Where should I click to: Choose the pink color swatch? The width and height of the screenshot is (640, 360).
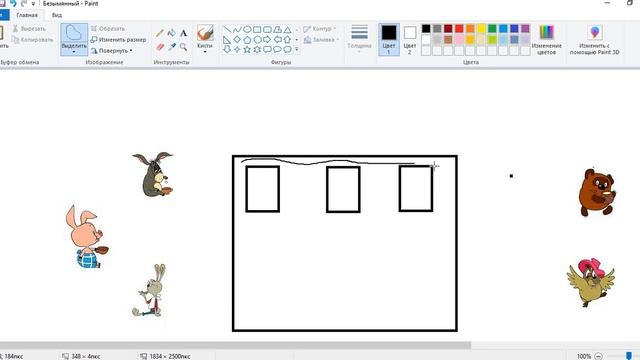coord(459,40)
